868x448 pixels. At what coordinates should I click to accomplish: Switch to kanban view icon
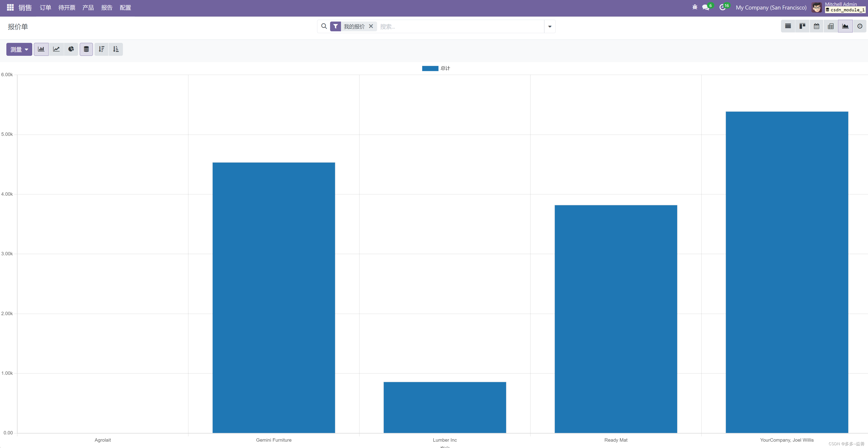802,26
